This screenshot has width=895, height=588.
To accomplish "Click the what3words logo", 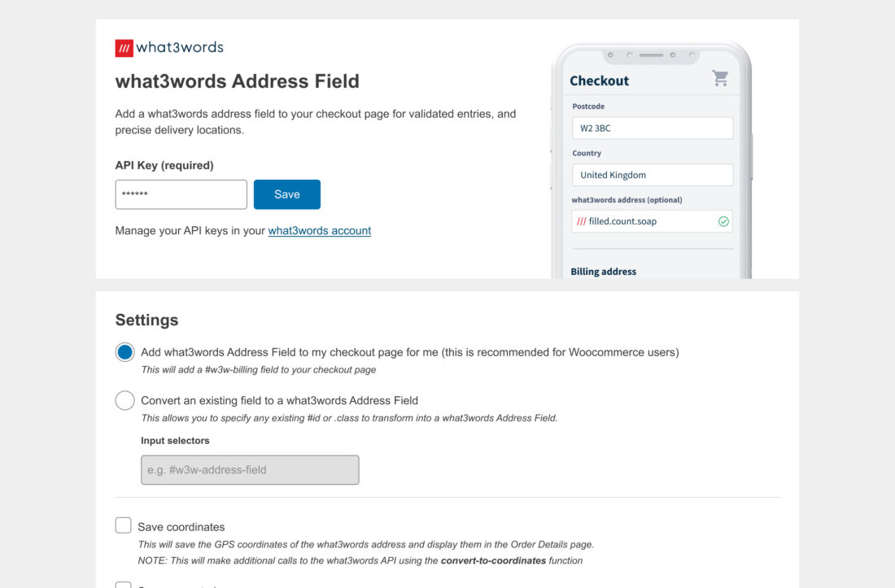I will point(169,47).
